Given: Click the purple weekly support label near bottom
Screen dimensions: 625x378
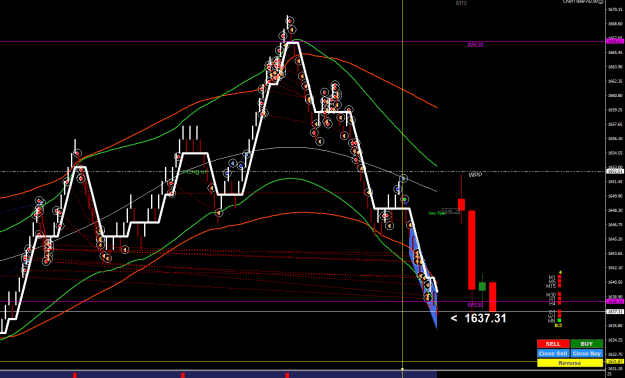Looking at the screenshot, I should tap(475, 305).
